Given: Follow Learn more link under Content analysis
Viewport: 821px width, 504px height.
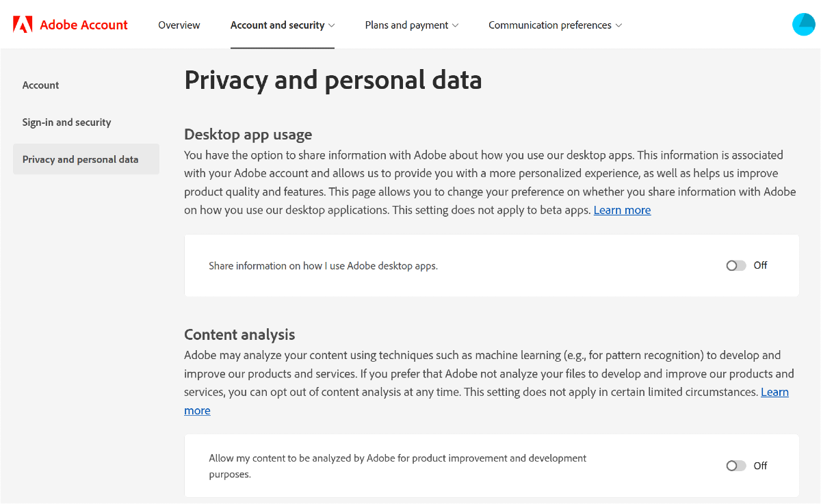Looking at the screenshot, I should point(774,393).
